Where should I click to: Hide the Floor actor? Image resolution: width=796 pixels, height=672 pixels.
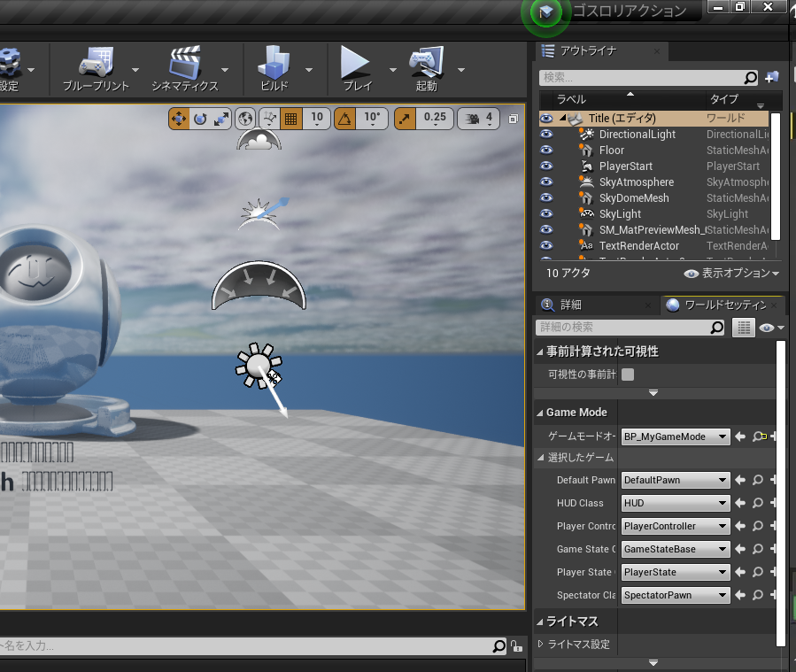[x=546, y=150]
